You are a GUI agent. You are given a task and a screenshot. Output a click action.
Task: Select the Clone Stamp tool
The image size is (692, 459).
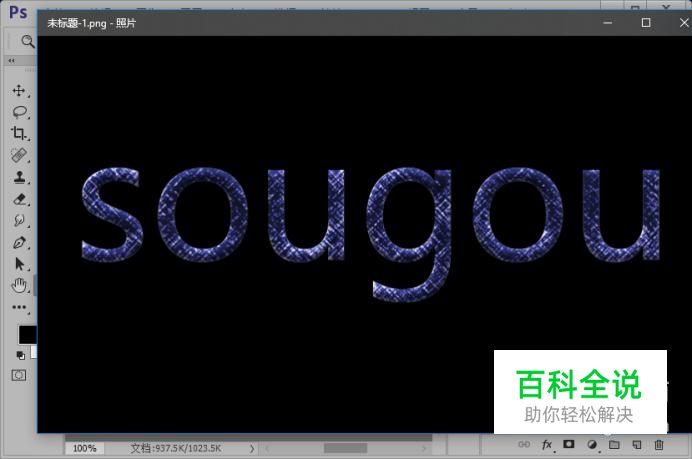(x=19, y=177)
